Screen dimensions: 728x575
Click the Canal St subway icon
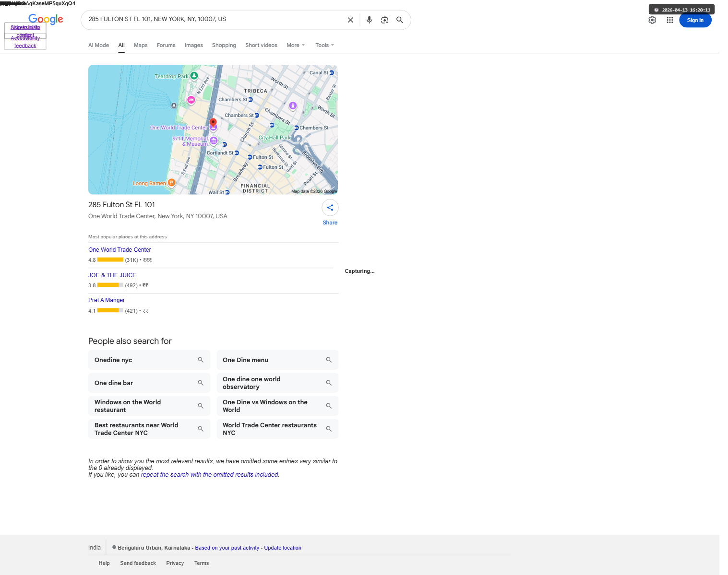click(332, 73)
